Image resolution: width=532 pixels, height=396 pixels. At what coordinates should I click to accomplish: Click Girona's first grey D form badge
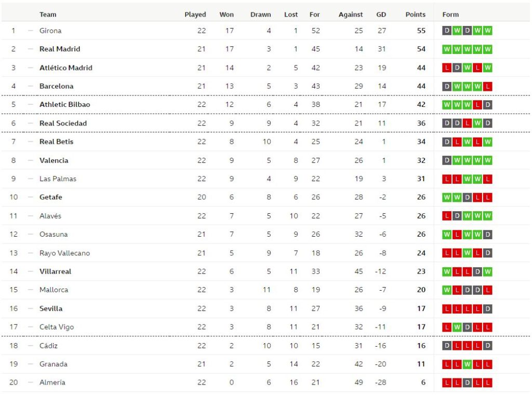[x=446, y=31]
